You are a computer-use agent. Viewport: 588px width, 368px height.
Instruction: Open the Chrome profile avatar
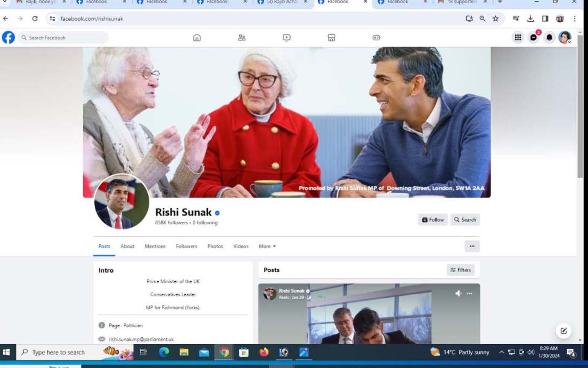pyautogui.click(x=560, y=18)
